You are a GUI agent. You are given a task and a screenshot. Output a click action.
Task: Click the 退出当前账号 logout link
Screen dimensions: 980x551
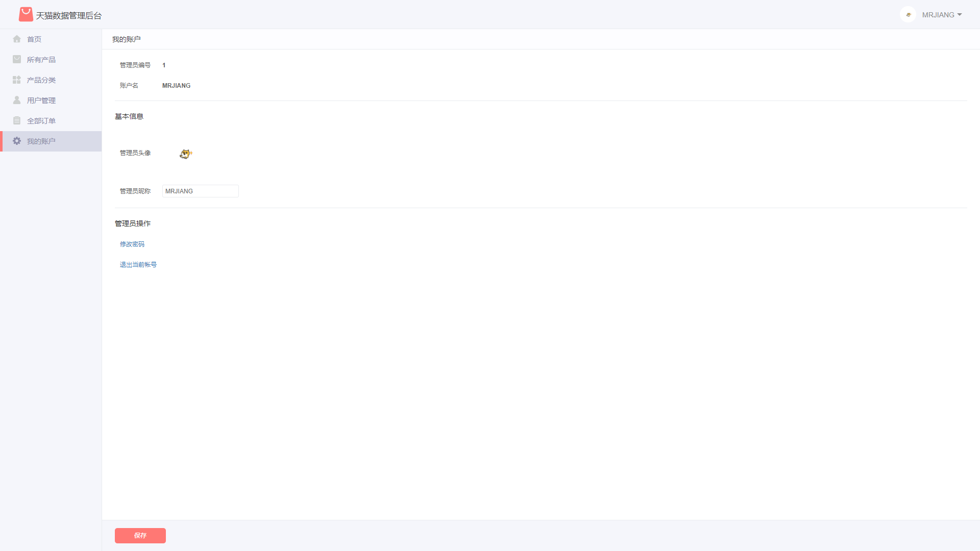click(x=138, y=264)
